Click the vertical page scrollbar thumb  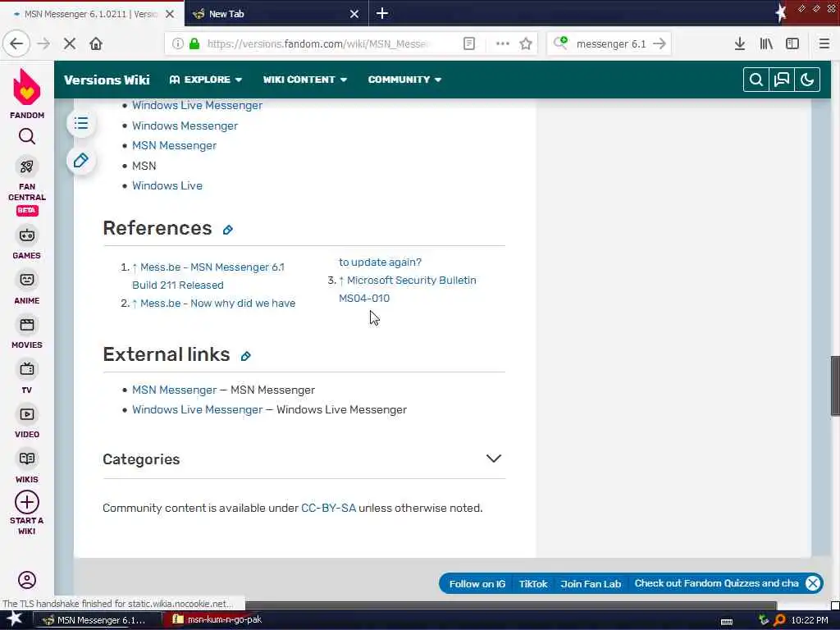point(835,386)
